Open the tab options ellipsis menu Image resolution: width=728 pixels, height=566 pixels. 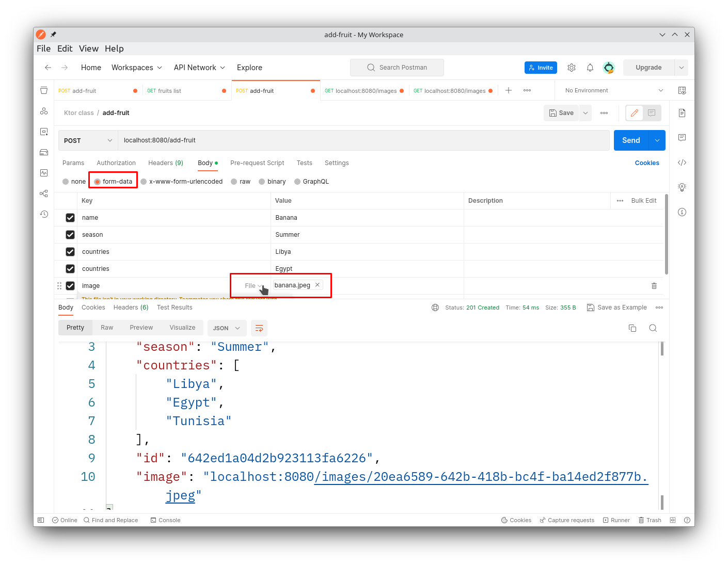527,90
